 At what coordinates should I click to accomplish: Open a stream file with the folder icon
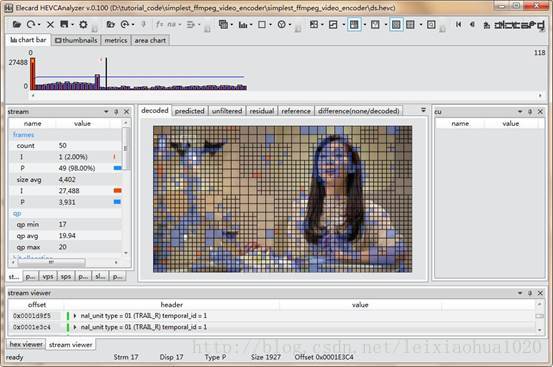coord(17,24)
